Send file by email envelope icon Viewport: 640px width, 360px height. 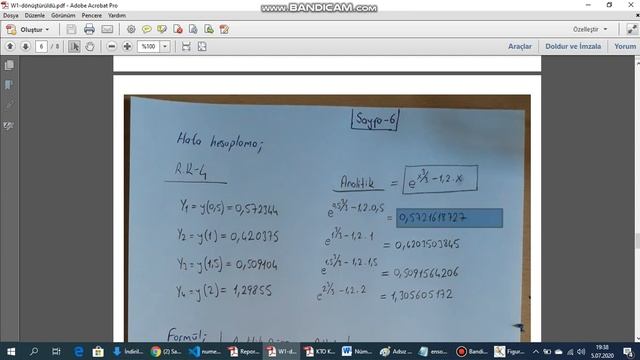click(x=107, y=29)
